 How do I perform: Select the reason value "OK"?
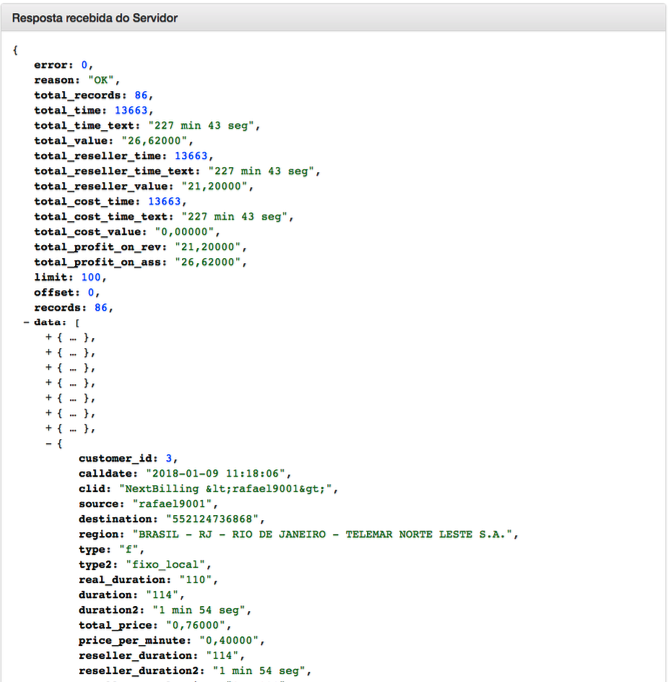[101, 80]
